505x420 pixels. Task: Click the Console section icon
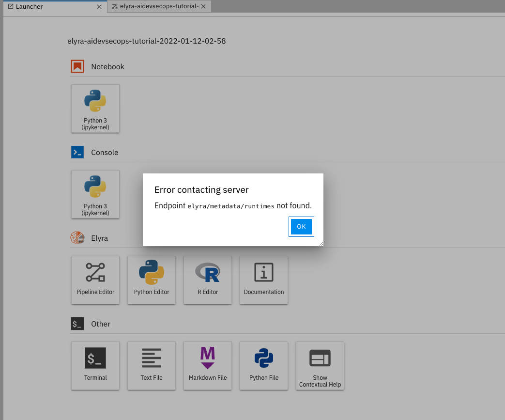click(x=77, y=152)
